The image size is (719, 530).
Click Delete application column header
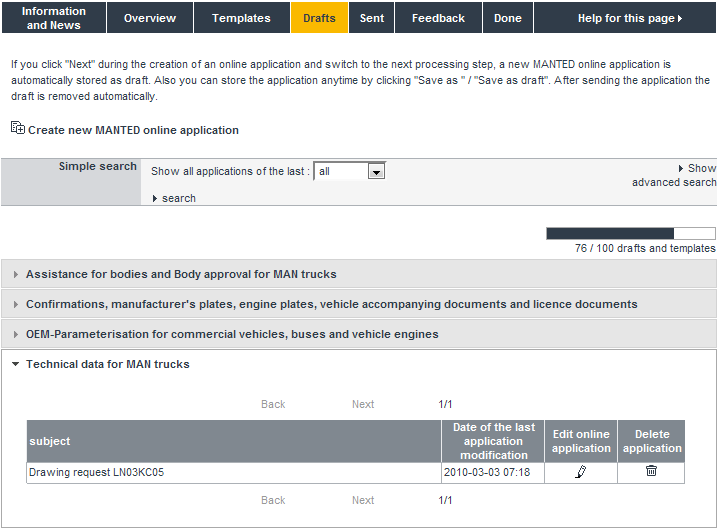pos(652,441)
